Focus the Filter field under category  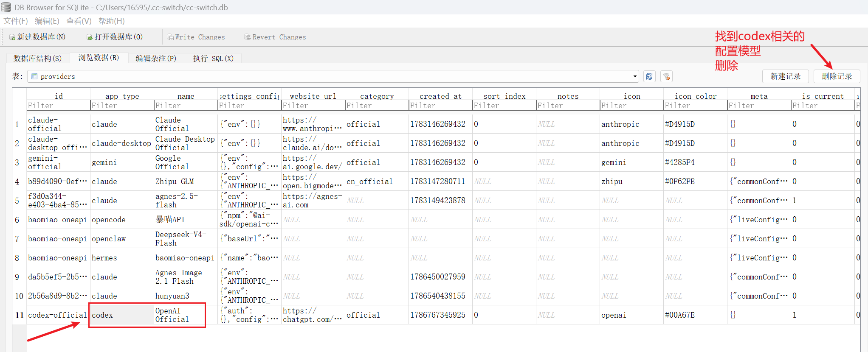click(377, 106)
